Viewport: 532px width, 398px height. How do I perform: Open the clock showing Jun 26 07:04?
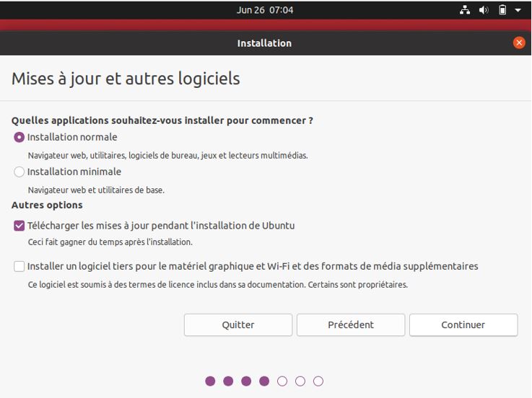tap(265, 10)
